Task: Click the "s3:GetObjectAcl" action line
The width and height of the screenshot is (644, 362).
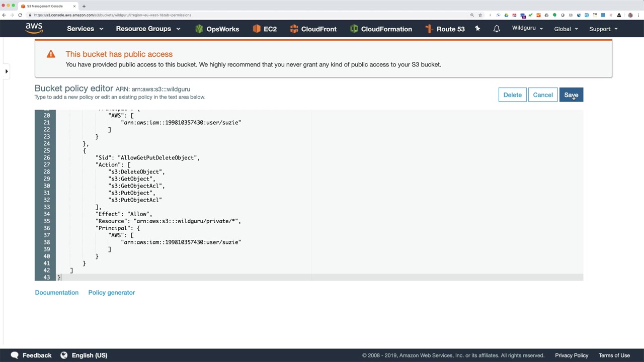Action: (x=136, y=186)
